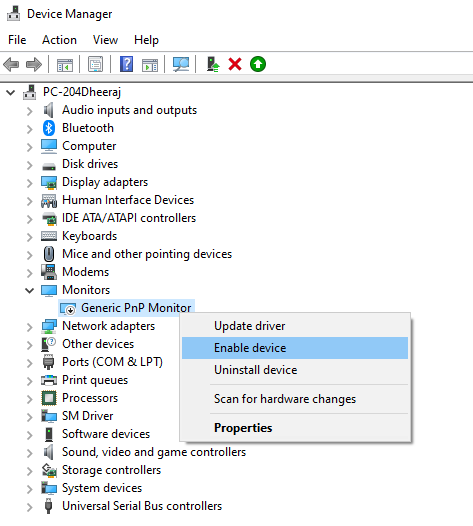Open the Properties toolbar icon
Image resolution: width=473 pixels, height=526 pixels.
(x=96, y=64)
